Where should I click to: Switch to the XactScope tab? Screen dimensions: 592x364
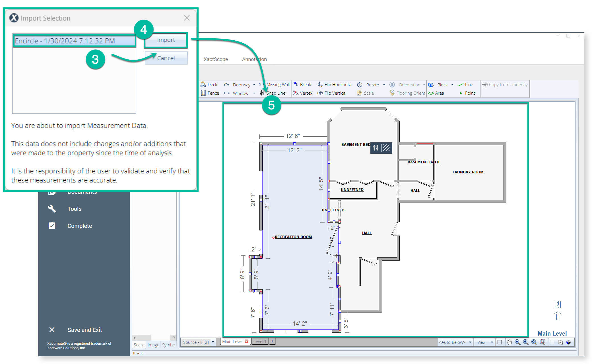pyautogui.click(x=216, y=59)
